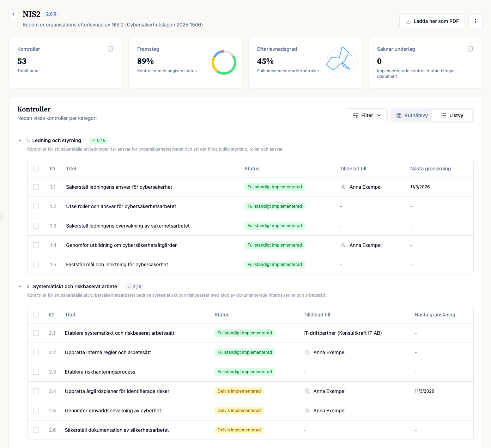Collapse the Ledning och styrning category
This screenshot has width=491, height=448.
(x=20, y=140)
